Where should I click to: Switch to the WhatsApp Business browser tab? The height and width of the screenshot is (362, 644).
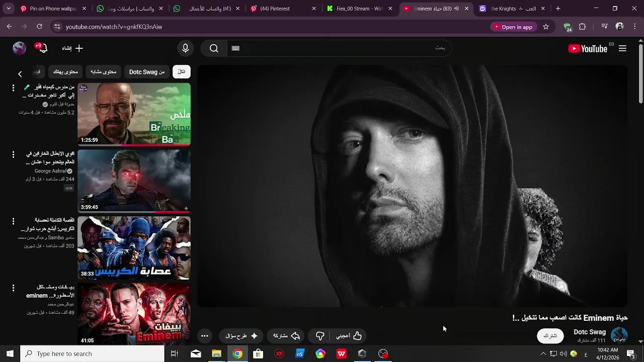point(205,9)
